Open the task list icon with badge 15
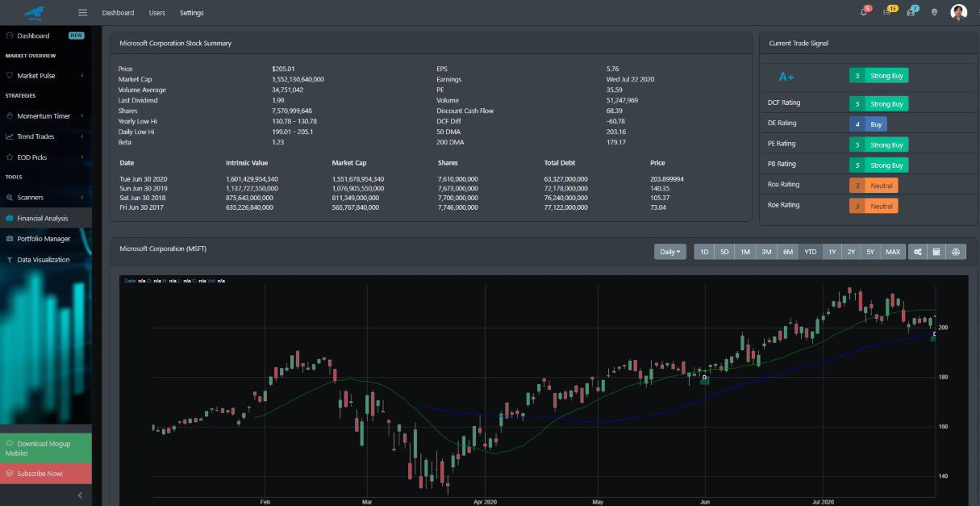This screenshot has height=506, width=980. pos(887,12)
